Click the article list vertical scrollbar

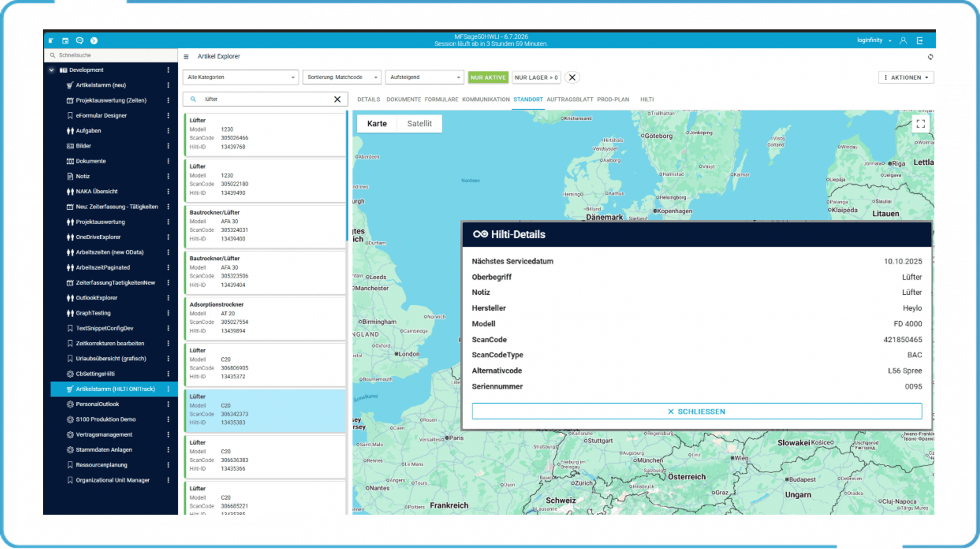(347, 176)
